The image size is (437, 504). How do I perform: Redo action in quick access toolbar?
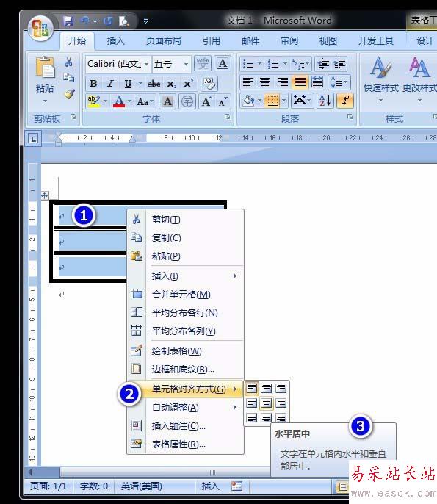(108, 21)
